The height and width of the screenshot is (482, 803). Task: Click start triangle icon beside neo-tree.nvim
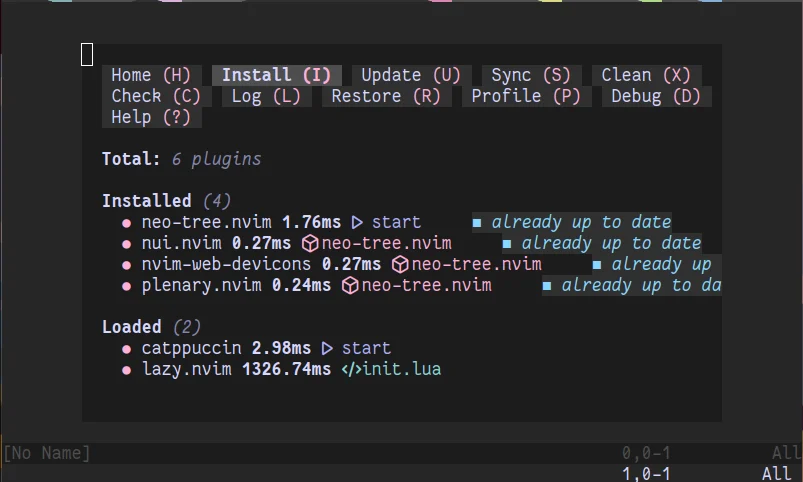pos(357,223)
